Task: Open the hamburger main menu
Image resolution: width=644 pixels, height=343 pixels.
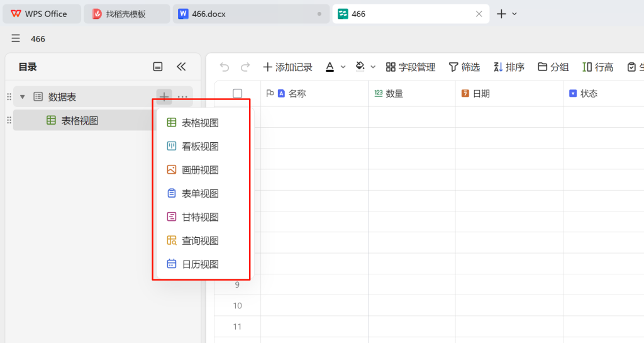Action: [16, 38]
